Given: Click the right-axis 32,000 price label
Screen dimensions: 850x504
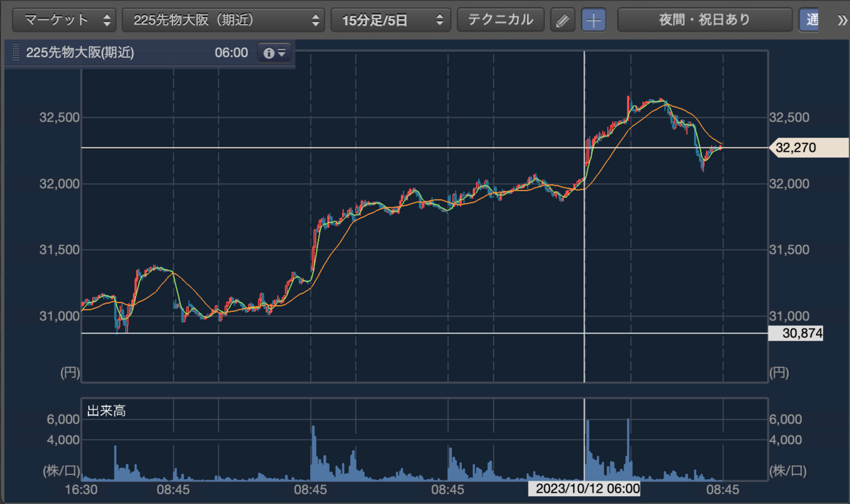Looking at the screenshot, I should 788,183.
